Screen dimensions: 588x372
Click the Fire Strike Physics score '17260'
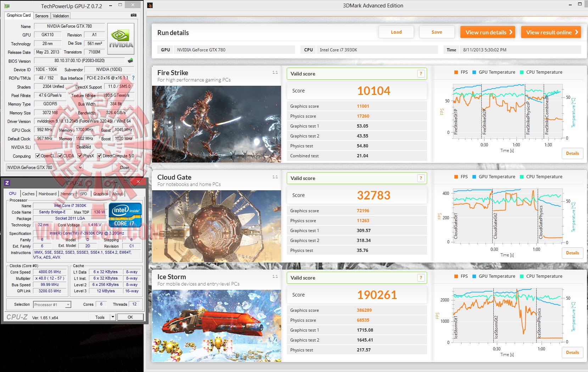363,116
